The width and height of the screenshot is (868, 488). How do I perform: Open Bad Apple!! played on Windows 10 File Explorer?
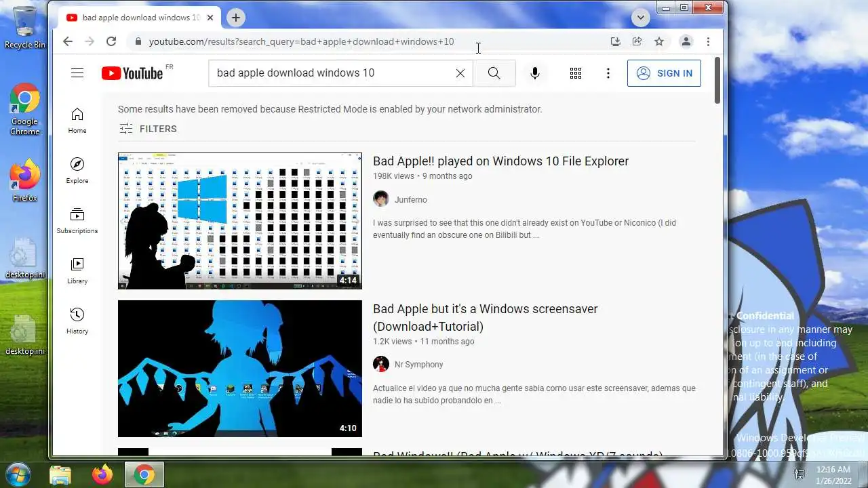point(500,161)
